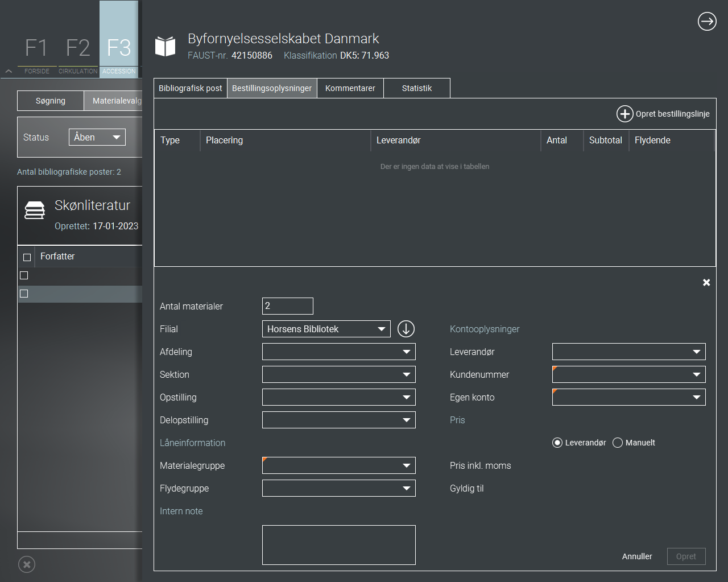Open the Afdeling dropdown
This screenshot has width=728, height=582.
[x=339, y=352]
